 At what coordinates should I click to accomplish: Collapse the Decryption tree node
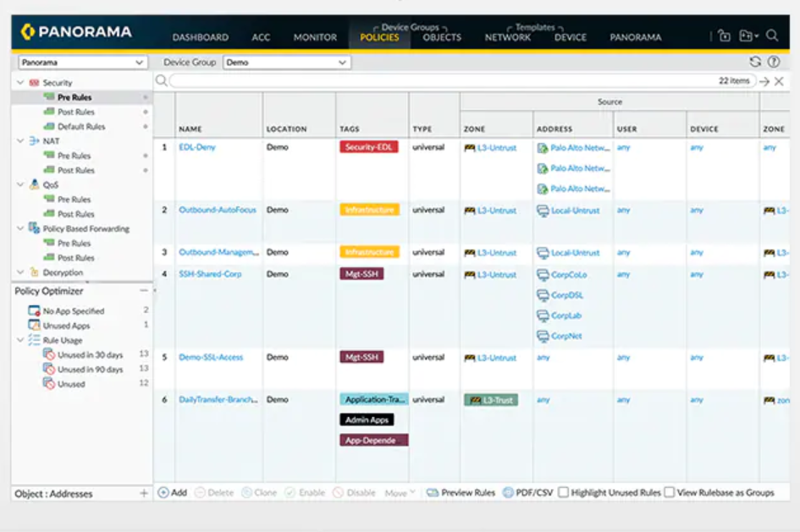(20, 272)
